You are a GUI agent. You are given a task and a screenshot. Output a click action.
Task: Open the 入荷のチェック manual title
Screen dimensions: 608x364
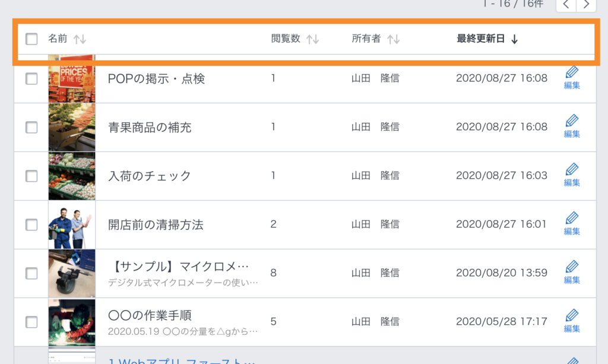coord(150,176)
